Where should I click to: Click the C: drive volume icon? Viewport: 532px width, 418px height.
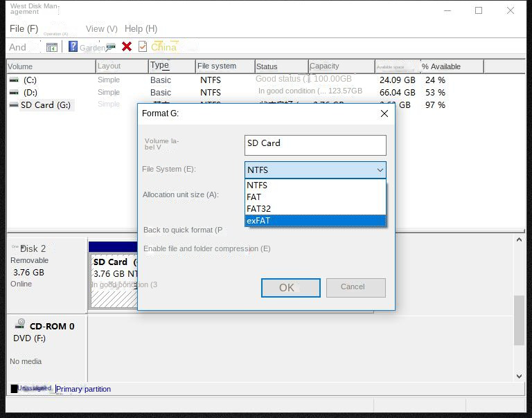(14, 80)
